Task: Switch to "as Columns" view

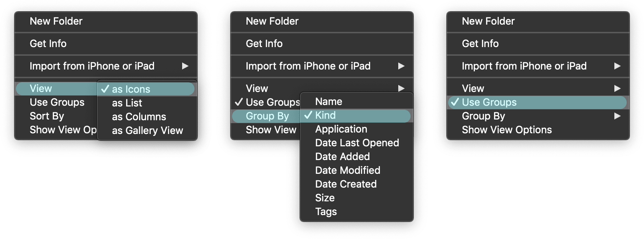Action: pos(139,117)
